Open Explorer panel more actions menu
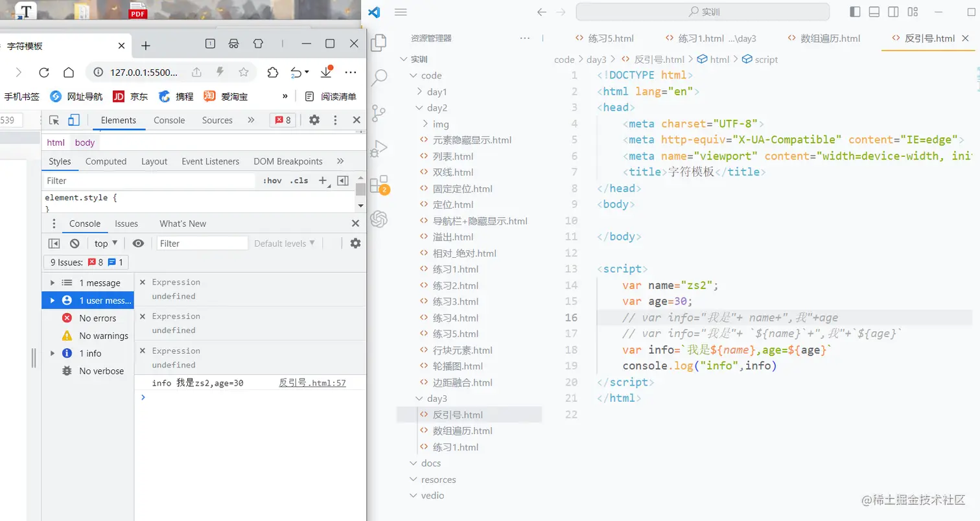 [x=525, y=38]
